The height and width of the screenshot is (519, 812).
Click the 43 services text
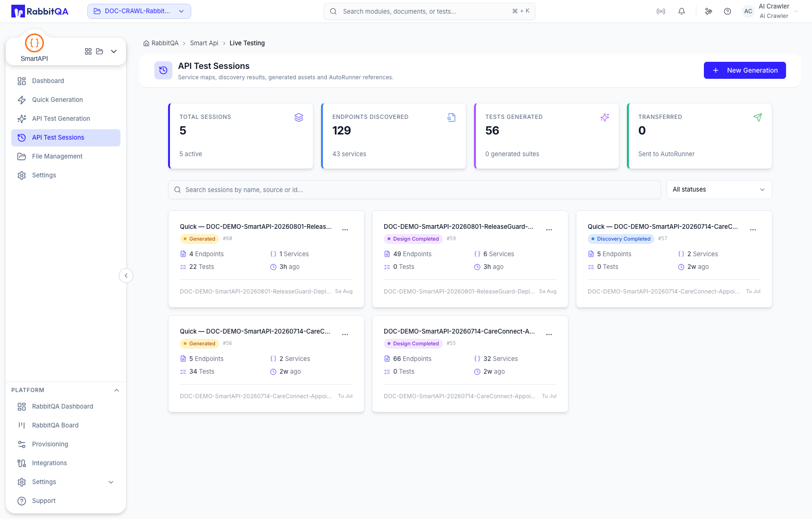coord(349,154)
